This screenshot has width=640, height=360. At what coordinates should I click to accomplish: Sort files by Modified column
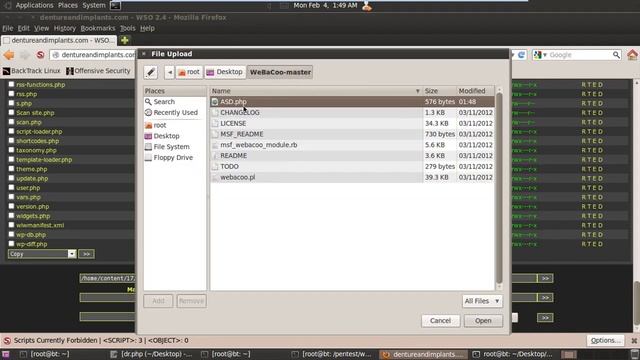coord(475,91)
